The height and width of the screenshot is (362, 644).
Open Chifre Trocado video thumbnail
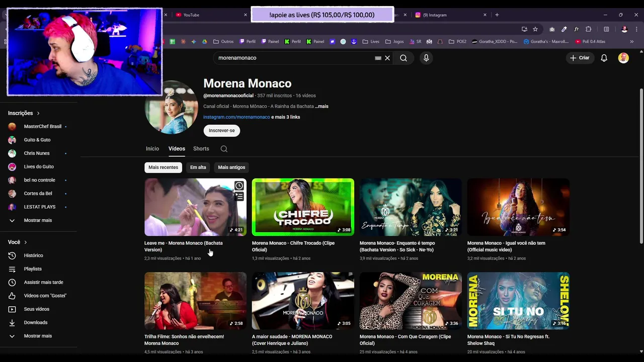click(303, 207)
